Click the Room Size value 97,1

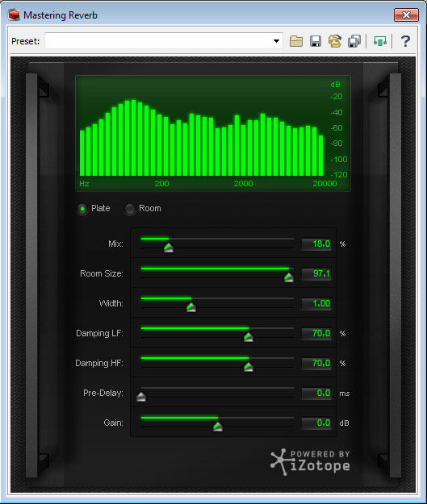click(x=316, y=274)
